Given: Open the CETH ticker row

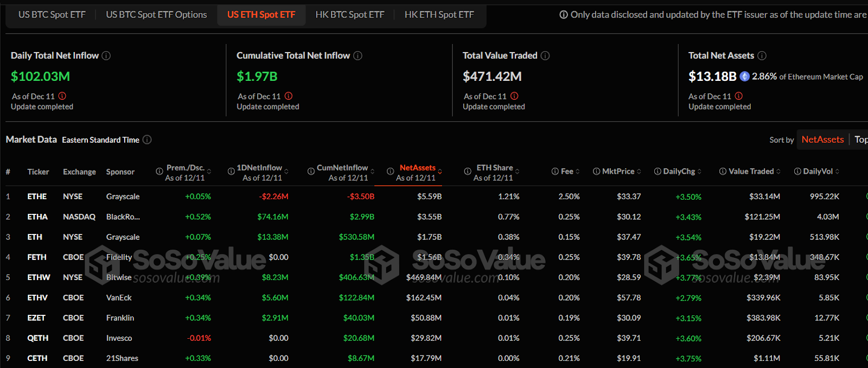Looking at the screenshot, I should coord(37,358).
